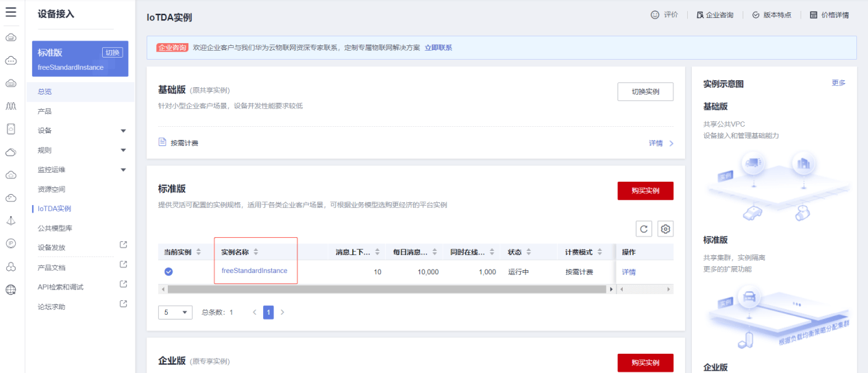
Task: Open the hamburger main menu
Action: 11,12
